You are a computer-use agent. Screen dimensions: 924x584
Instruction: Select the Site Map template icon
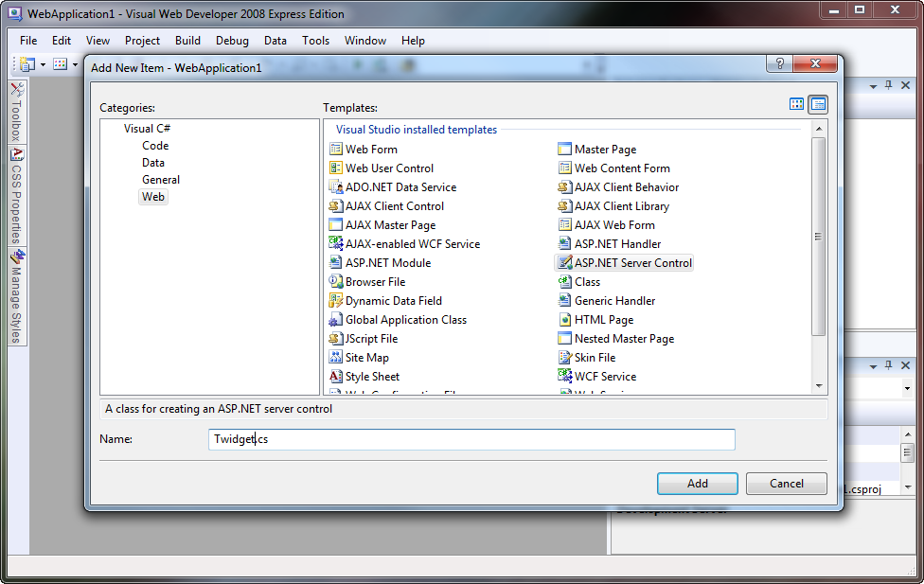[x=336, y=357]
